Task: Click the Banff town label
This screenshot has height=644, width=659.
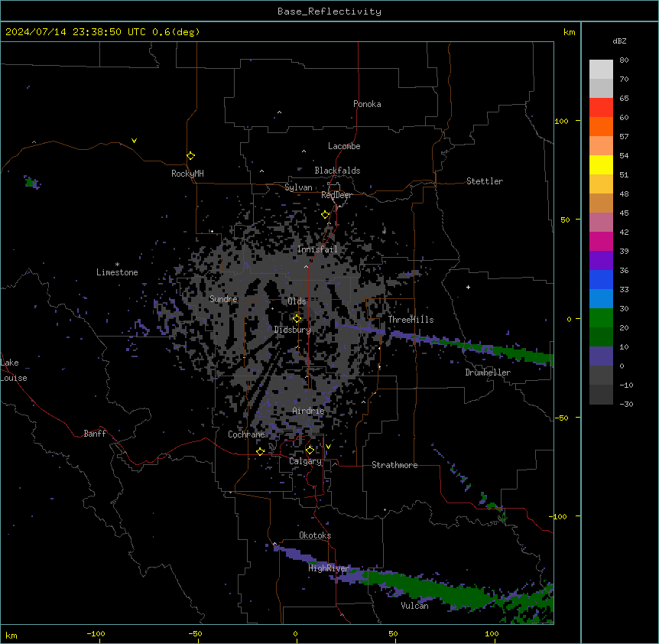Action: (x=95, y=434)
